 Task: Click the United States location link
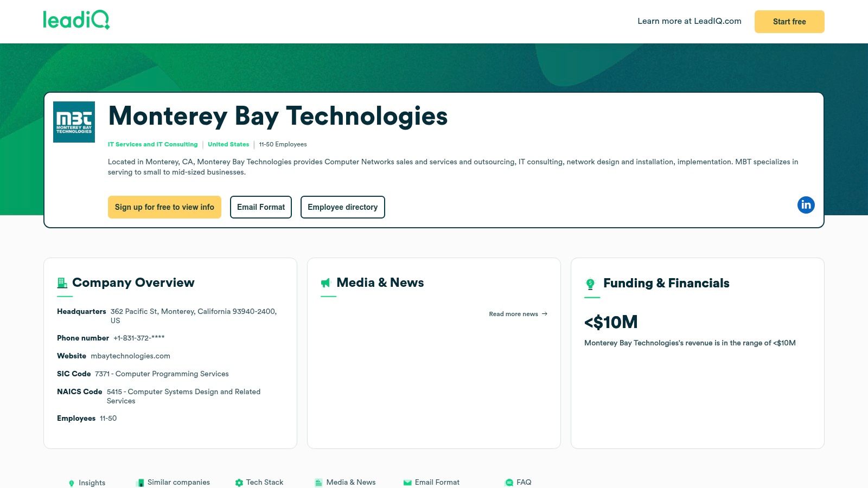(x=228, y=144)
